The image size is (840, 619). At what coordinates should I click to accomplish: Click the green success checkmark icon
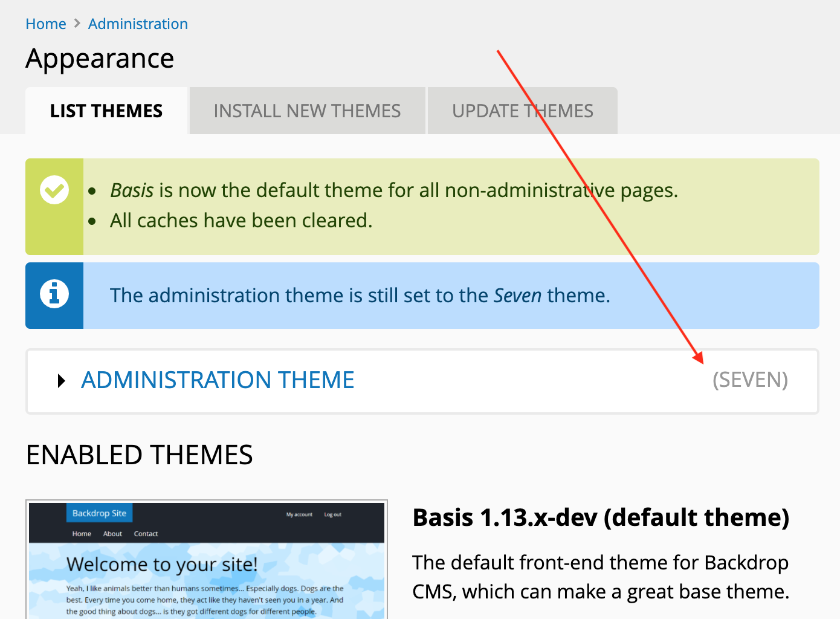pyautogui.click(x=54, y=189)
